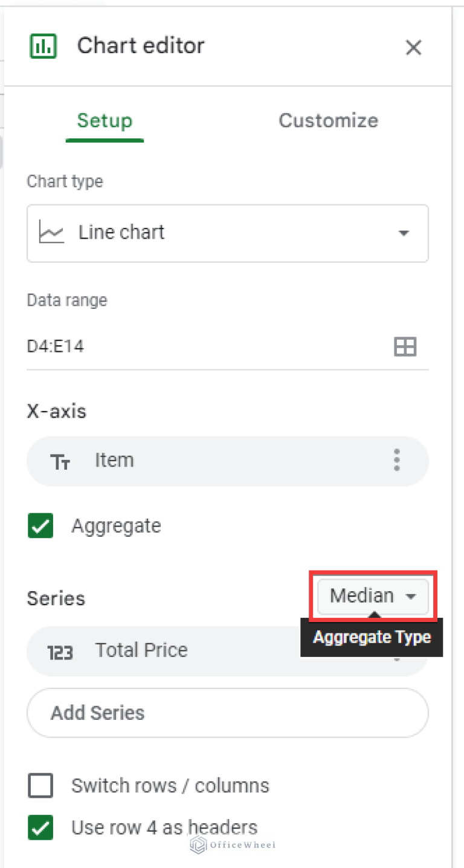Open the data range grid selector icon
464x868 pixels.
[405, 346]
